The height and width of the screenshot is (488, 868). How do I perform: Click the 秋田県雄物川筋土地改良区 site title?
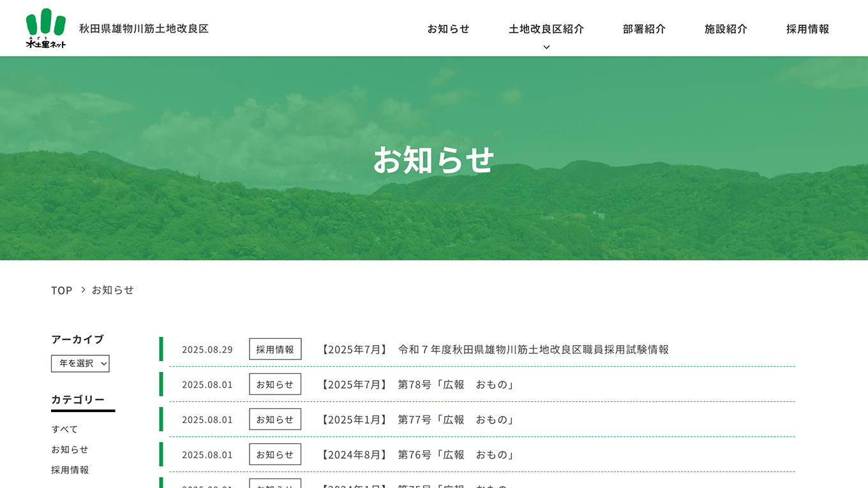(x=144, y=29)
